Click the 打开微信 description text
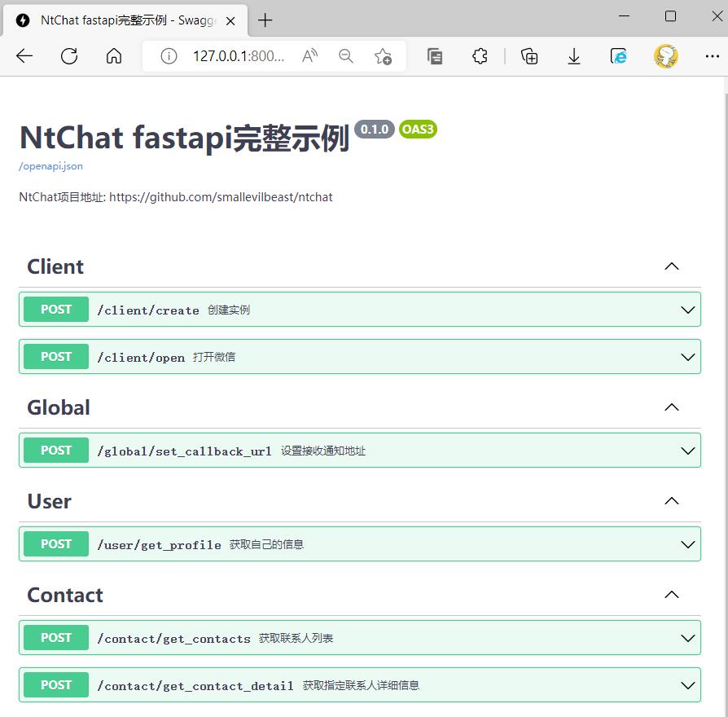728x717 pixels. (214, 357)
